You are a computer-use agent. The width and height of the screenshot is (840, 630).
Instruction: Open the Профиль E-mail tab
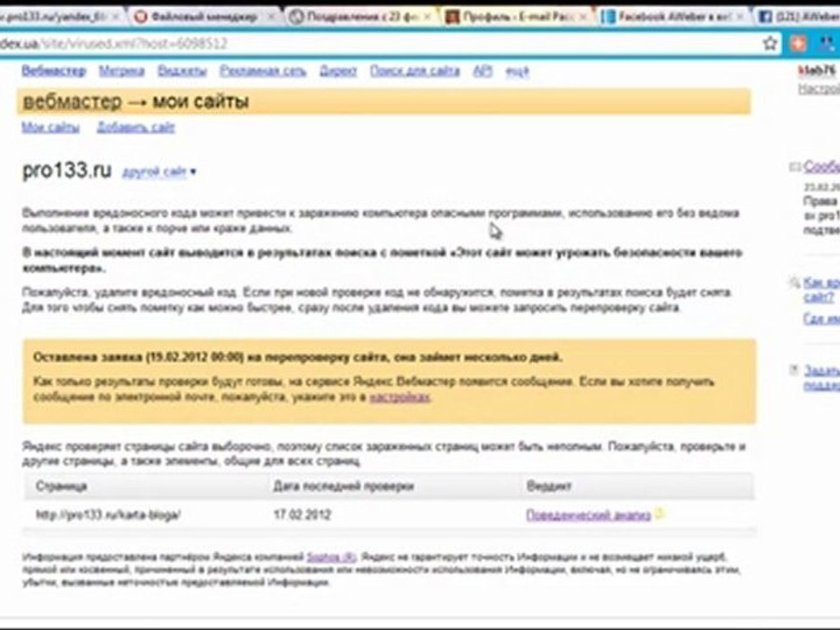tap(517, 17)
